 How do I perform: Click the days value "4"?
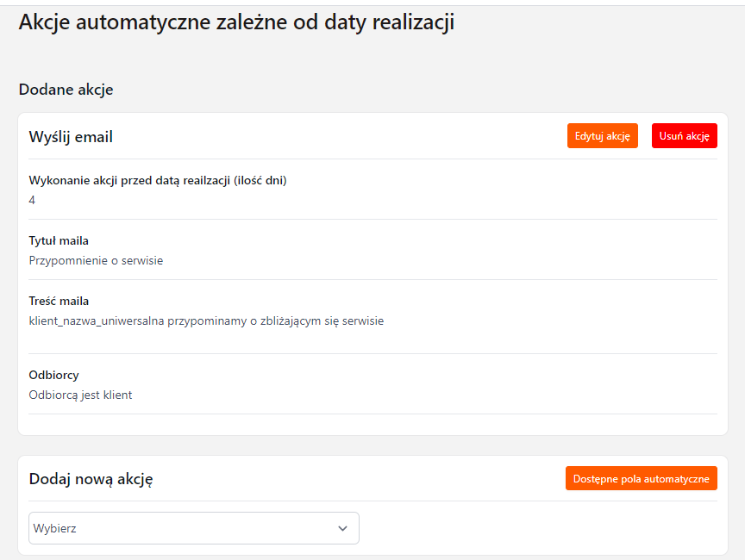click(32, 200)
